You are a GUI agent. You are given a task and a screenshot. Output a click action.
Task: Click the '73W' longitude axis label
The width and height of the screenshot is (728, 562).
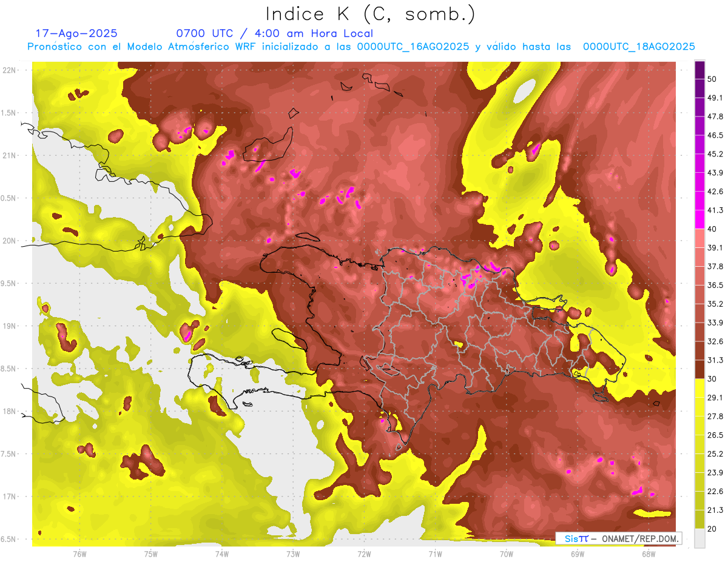point(293,554)
